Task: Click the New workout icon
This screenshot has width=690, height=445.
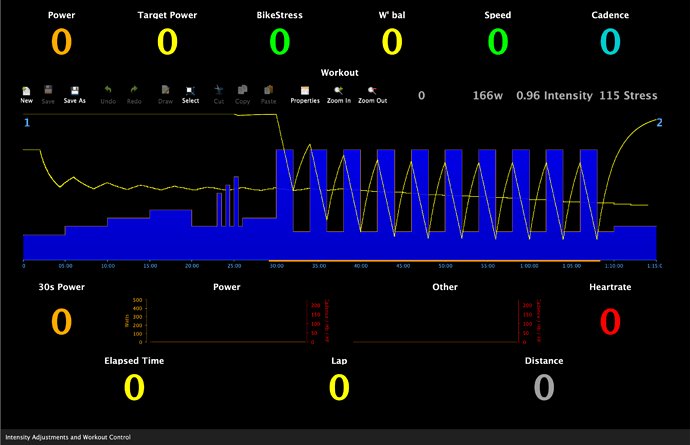Action: coord(26,91)
